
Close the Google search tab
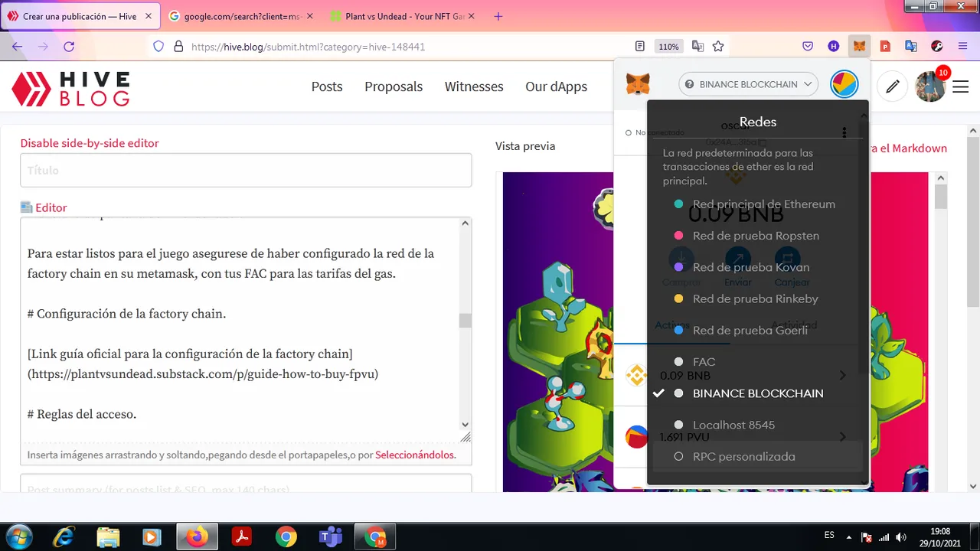[311, 16]
